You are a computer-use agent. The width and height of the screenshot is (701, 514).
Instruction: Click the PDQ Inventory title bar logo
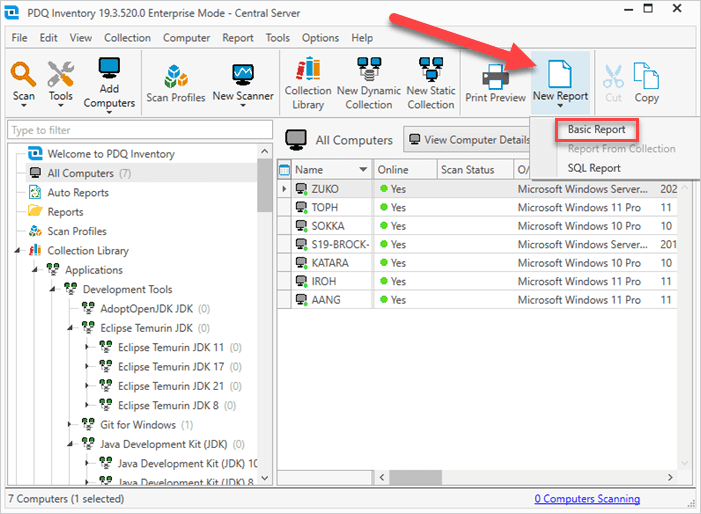coord(12,13)
